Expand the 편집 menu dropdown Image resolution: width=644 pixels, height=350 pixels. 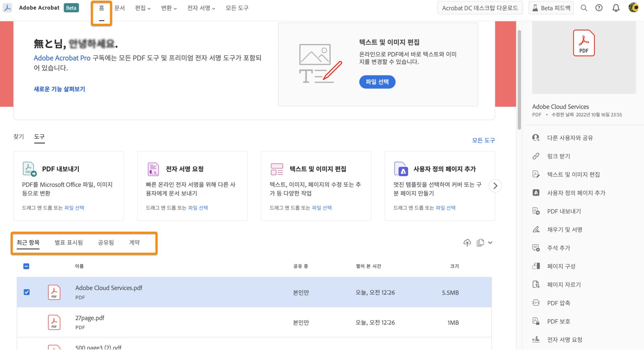143,8
